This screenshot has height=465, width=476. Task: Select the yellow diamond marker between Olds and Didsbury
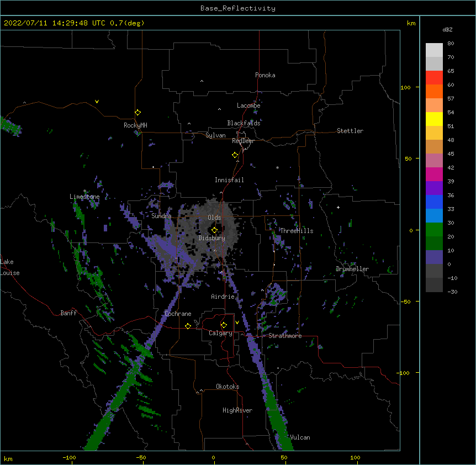(x=214, y=230)
